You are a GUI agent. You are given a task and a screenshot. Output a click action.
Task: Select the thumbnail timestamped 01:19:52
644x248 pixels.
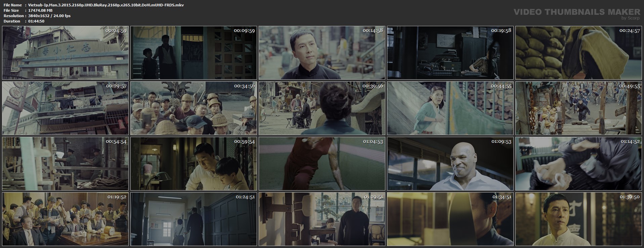(65, 219)
